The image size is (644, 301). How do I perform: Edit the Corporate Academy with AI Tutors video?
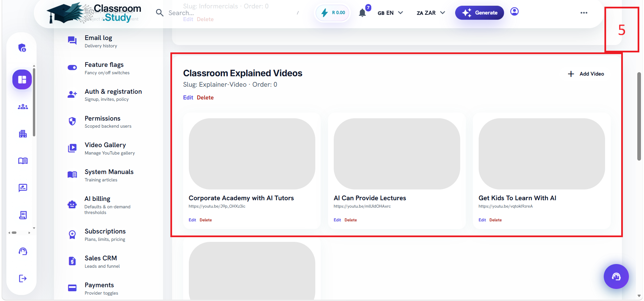tap(192, 220)
